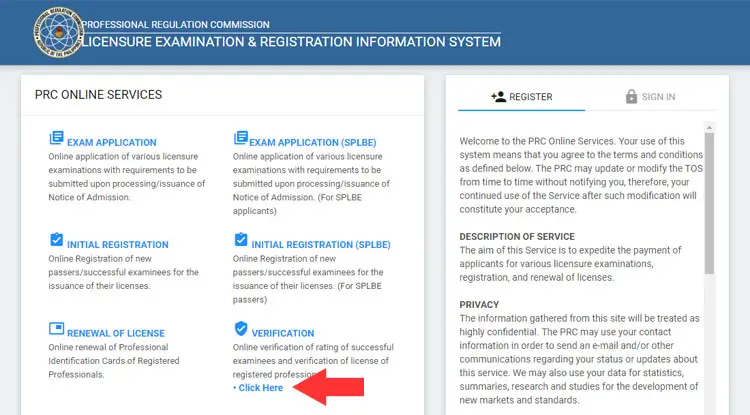
Task: Click the PRIVACY heading in terms
Action: 479,305
